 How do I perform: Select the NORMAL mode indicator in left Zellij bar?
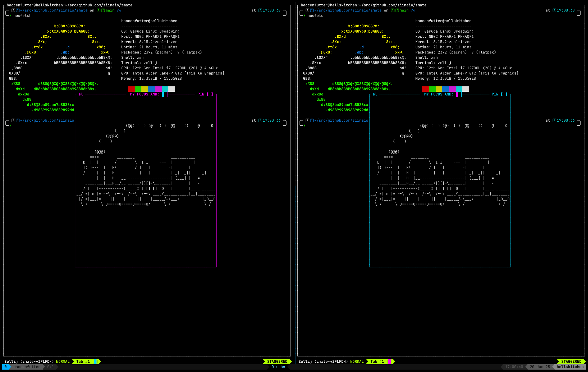63,361
